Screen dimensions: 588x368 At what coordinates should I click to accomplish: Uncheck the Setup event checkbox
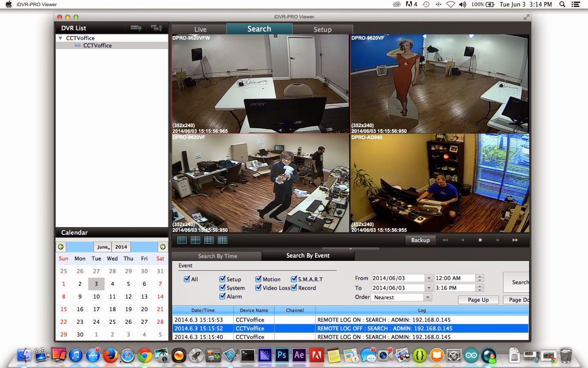point(222,279)
